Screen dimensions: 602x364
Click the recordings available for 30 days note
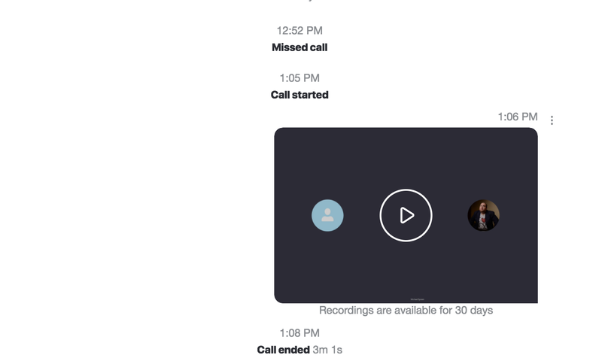(x=406, y=311)
